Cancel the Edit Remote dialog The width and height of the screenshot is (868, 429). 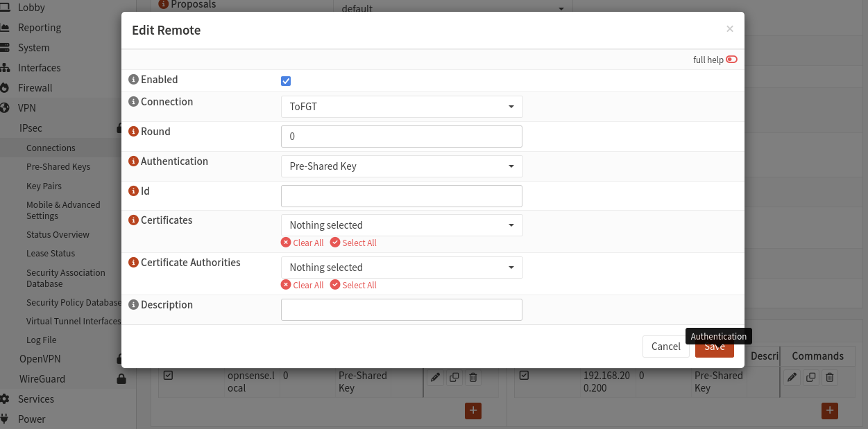tap(666, 347)
